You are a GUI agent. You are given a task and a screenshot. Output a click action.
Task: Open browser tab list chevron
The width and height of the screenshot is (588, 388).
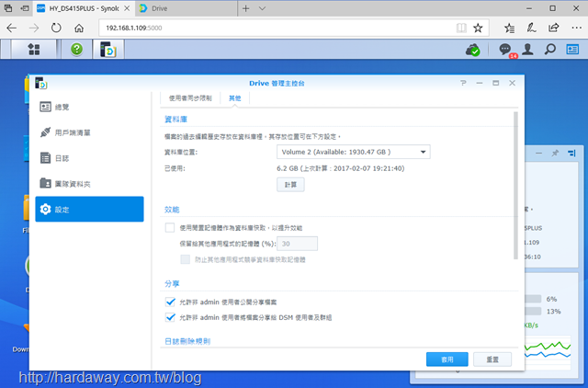coord(262,8)
